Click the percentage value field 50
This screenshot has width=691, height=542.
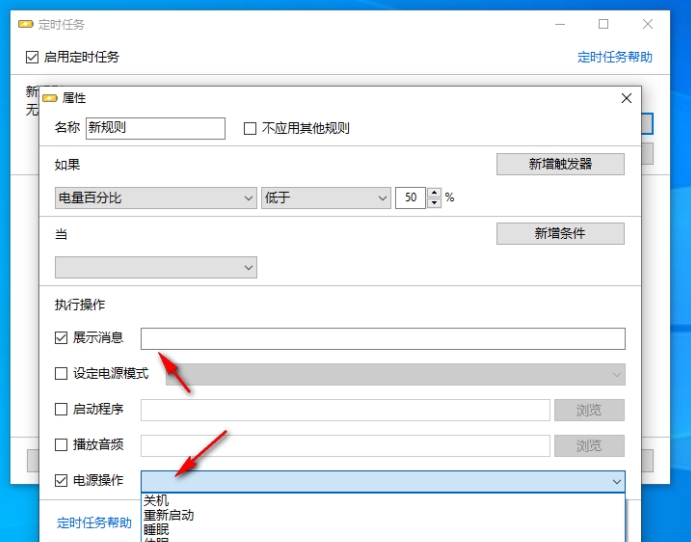pyautogui.click(x=410, y=198)
